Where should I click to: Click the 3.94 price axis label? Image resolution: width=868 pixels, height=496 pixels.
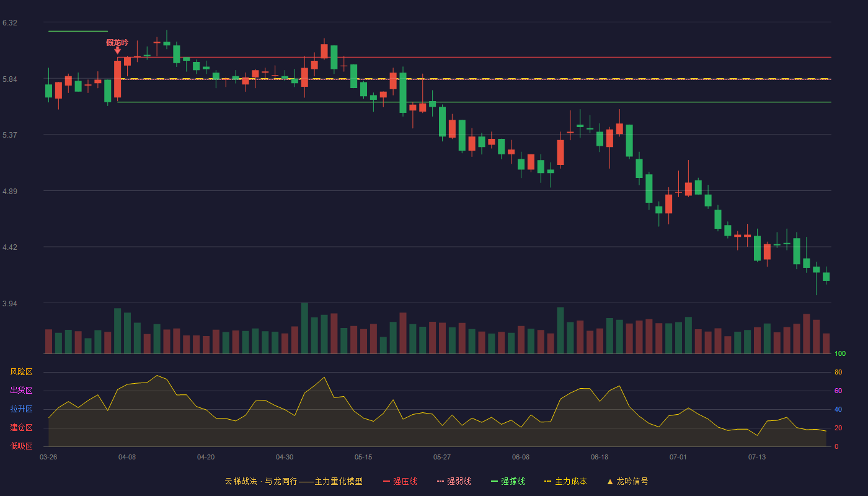(x=10, y=304)
